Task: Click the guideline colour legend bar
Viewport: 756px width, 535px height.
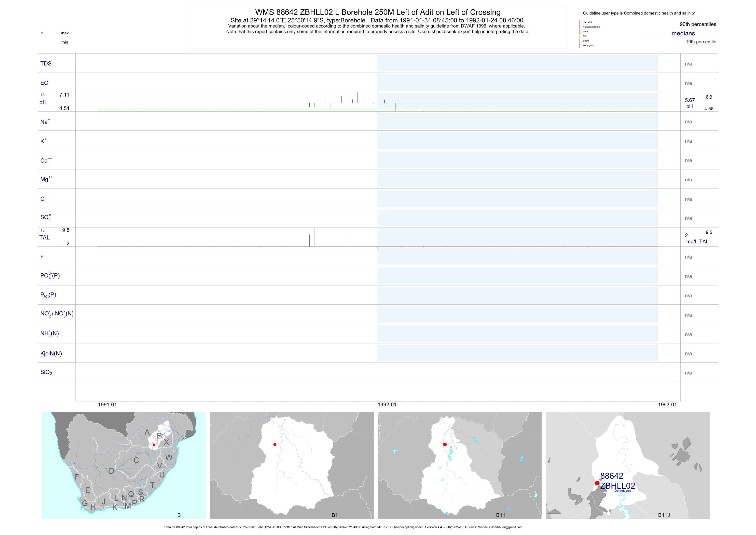Action: (x=580, y=34)
